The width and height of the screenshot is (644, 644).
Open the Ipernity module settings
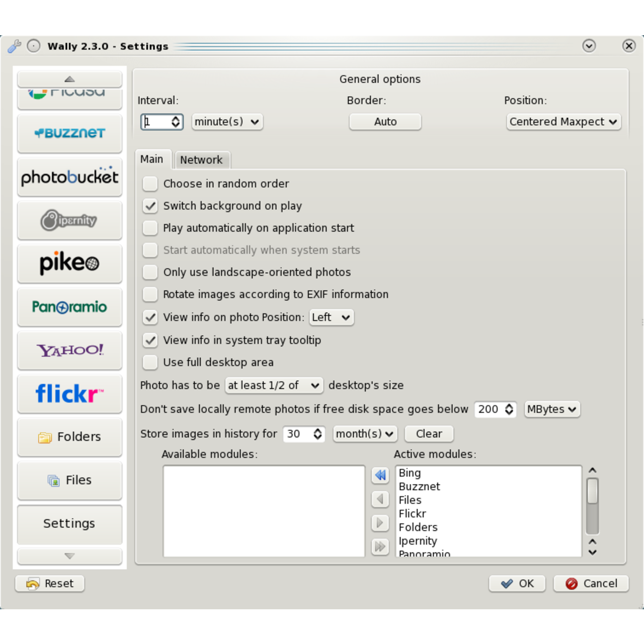[69, 220]
